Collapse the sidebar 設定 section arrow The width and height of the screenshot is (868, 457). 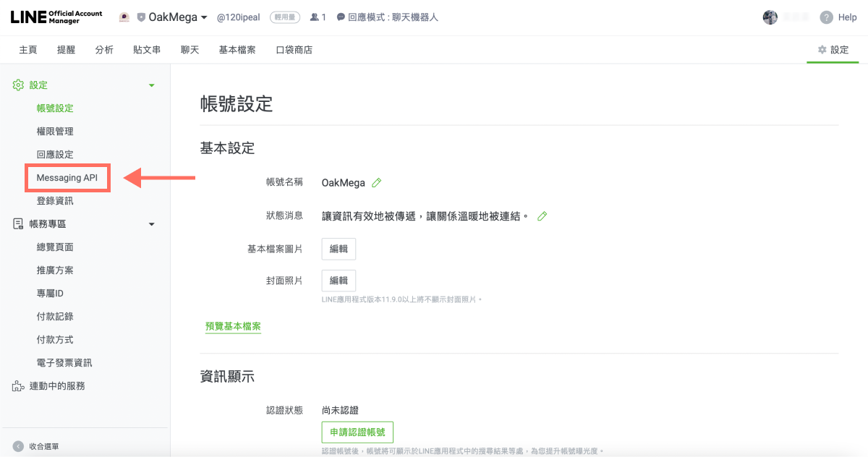coord(151,85)
